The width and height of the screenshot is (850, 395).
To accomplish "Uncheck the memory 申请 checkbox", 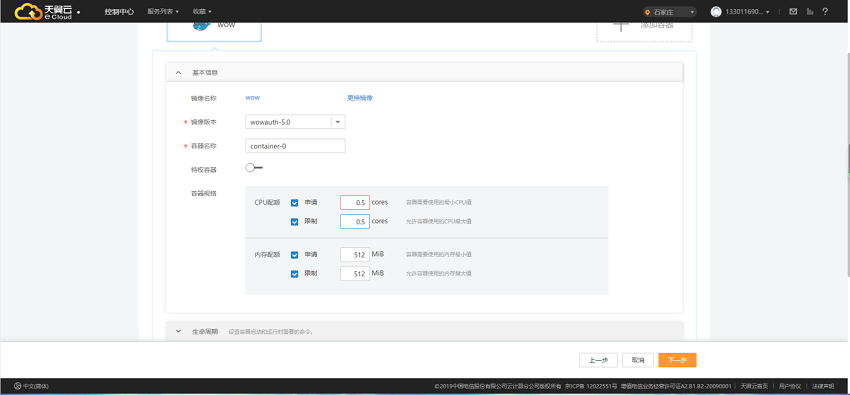I will point(294,255).
